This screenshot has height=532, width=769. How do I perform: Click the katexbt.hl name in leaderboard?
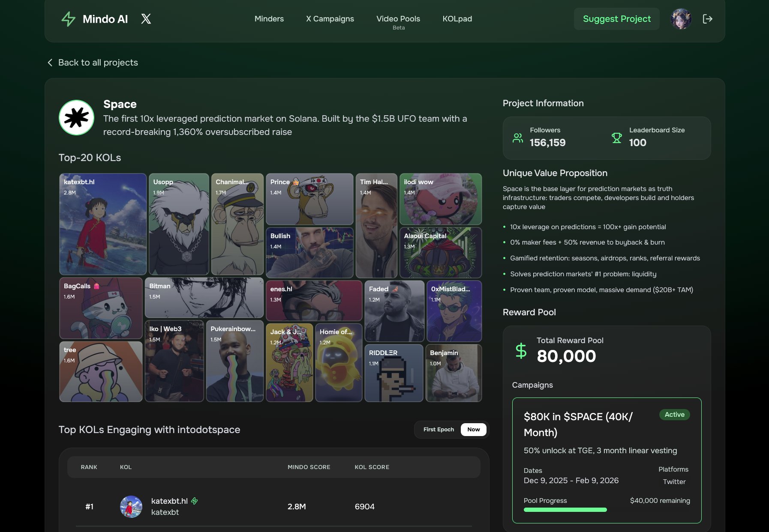[170, 501]
